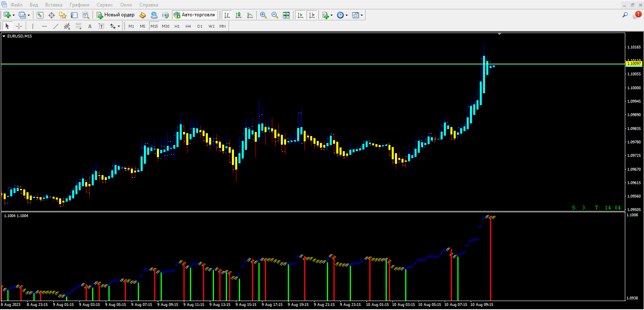644x310 pixels.
Task: Open the Окно menu
Action: [126, 5]
